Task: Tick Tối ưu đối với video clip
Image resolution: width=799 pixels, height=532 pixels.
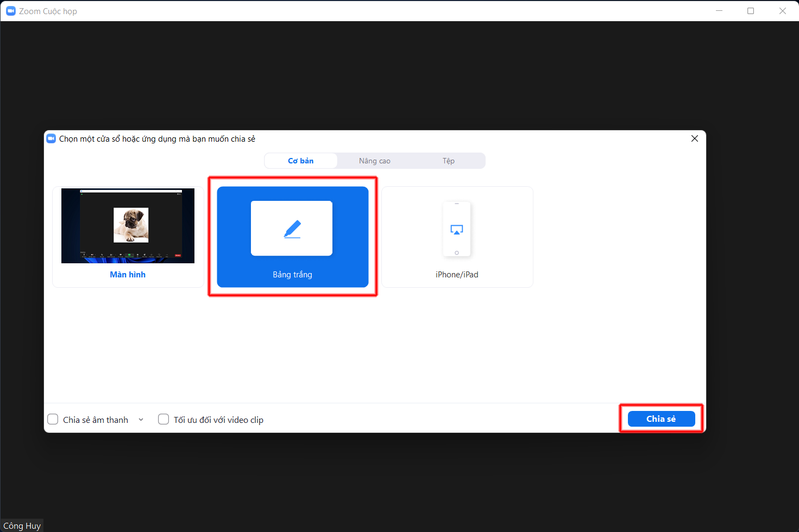Action: pyautogui.click(x=163, y=419)
